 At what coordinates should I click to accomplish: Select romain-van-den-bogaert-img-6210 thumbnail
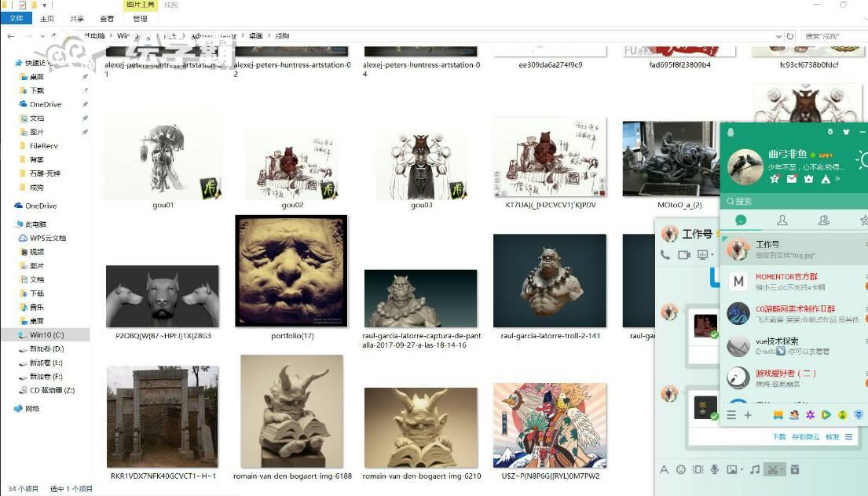(x=421, y=428)
